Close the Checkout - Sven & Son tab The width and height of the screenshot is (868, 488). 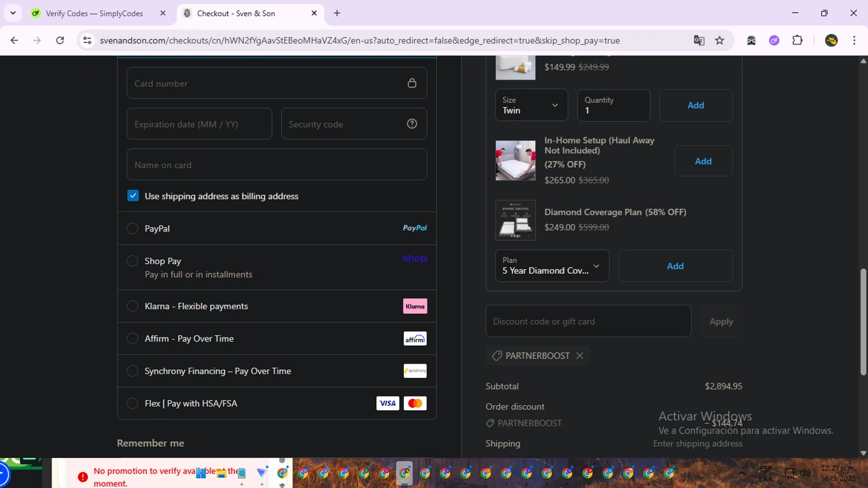tap(314, 13)
